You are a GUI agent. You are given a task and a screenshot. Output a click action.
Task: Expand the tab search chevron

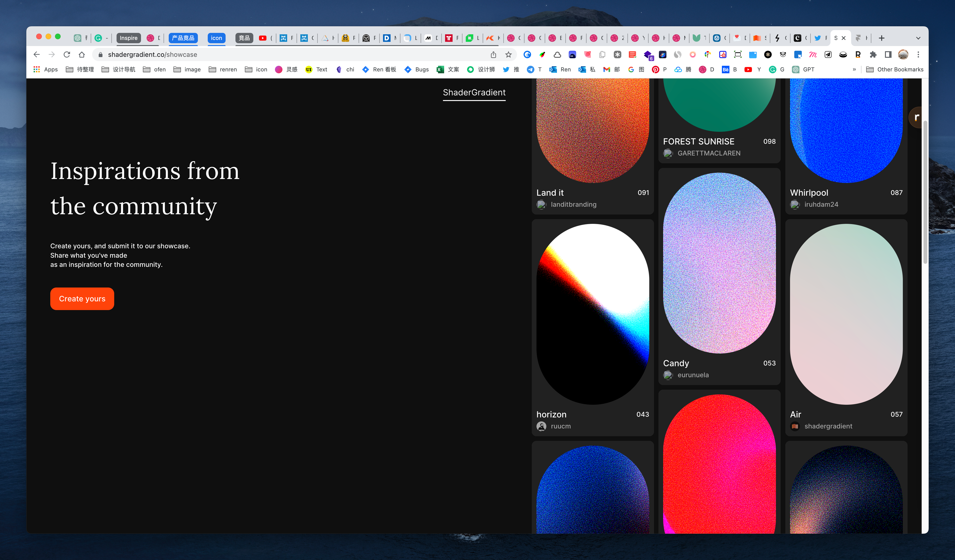click(x=918, y=38)
